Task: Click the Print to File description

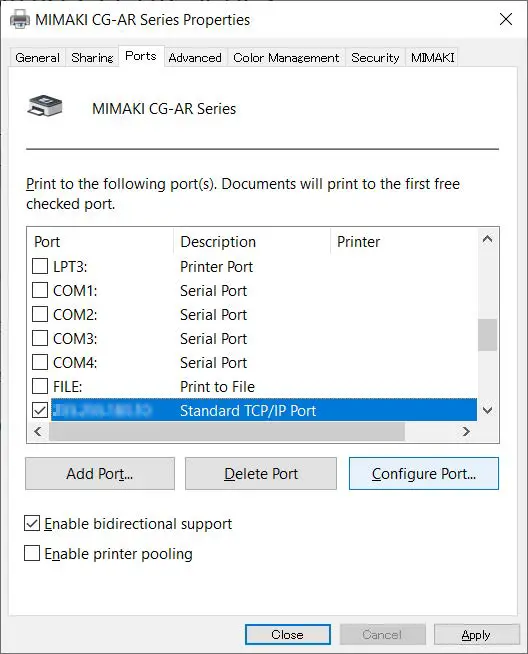Action: pyautogui.click(x=217, y=387)
